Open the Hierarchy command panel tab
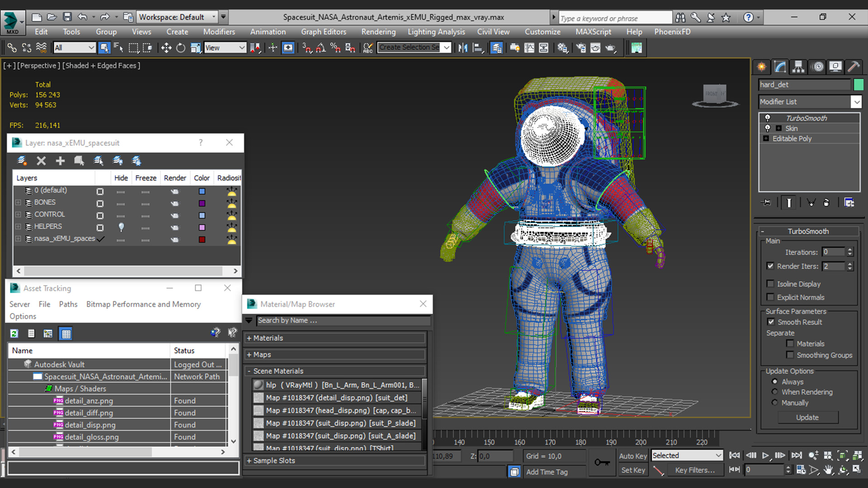Screen dimensions: 868x488 click(x=798, y=67)
